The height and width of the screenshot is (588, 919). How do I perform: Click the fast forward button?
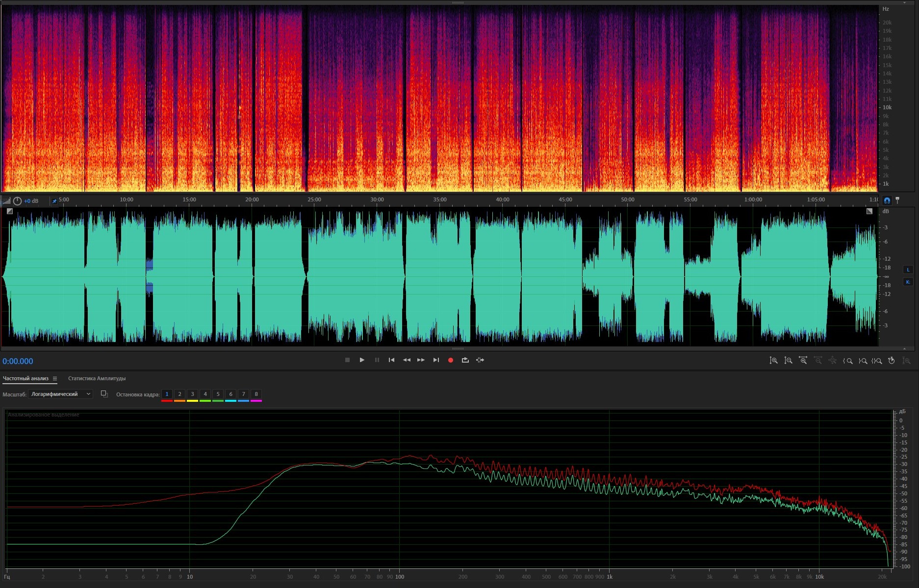pos(421,360)
